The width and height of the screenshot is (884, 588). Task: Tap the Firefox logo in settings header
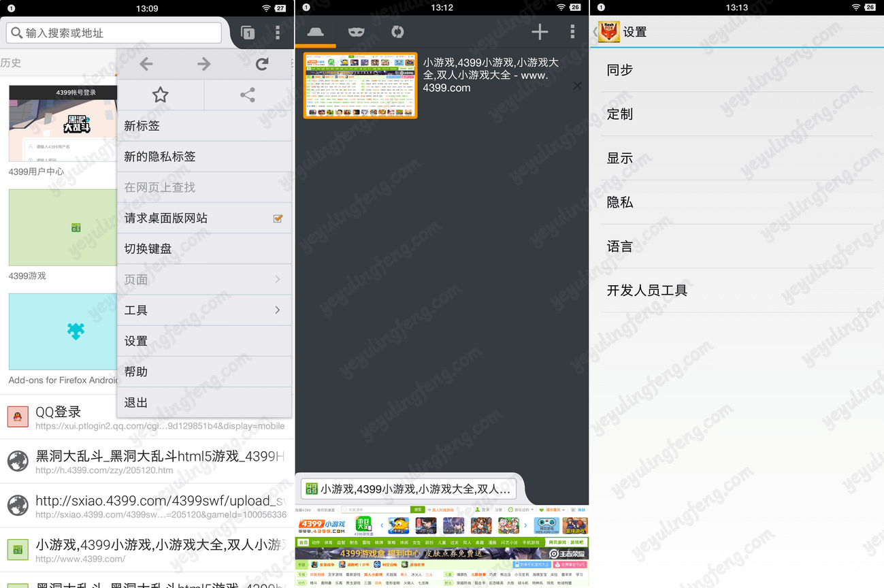pos(608,32)
